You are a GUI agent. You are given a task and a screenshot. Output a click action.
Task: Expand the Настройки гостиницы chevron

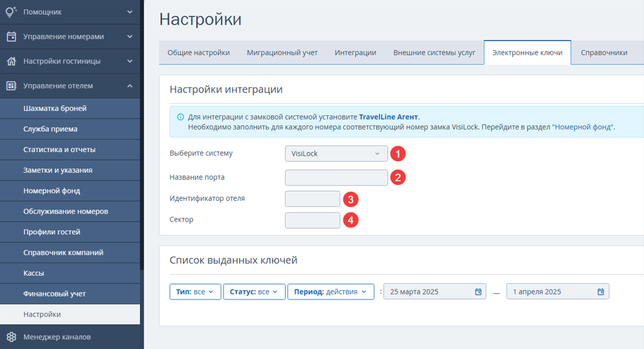click(130, 61)
